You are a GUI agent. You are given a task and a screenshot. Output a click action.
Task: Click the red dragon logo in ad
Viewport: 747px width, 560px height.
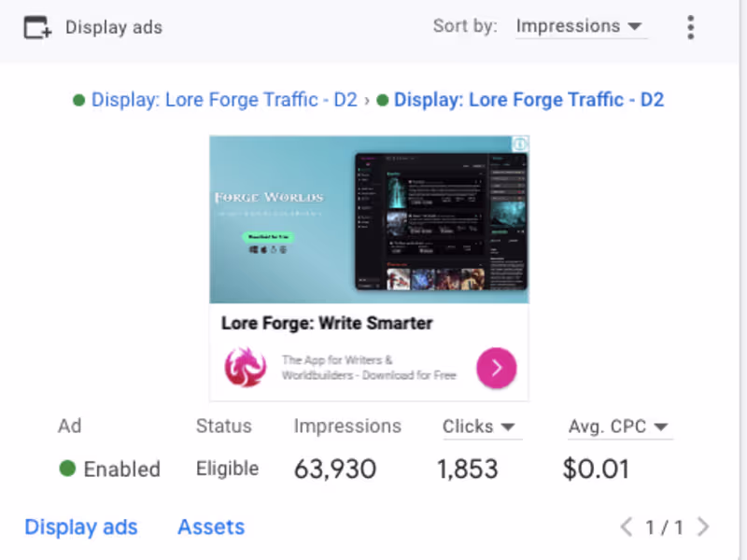pos(245,367)
